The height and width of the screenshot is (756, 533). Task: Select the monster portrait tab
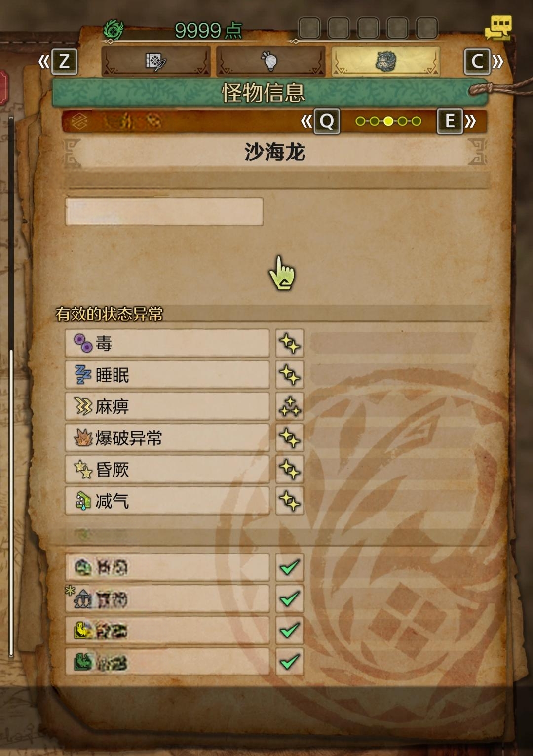[385, 62]
